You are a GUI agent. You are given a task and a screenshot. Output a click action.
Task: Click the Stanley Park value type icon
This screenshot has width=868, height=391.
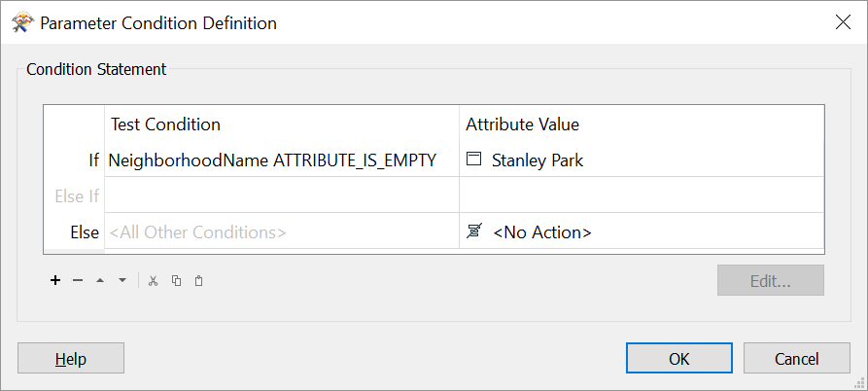(x=473, y=160)
